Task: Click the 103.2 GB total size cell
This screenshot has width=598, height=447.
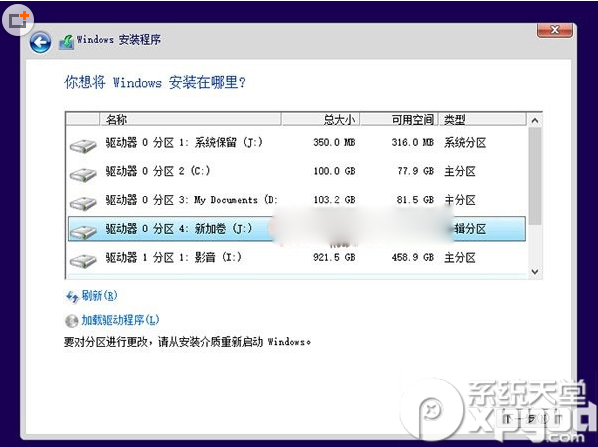Action: click(x=334, y=200)
